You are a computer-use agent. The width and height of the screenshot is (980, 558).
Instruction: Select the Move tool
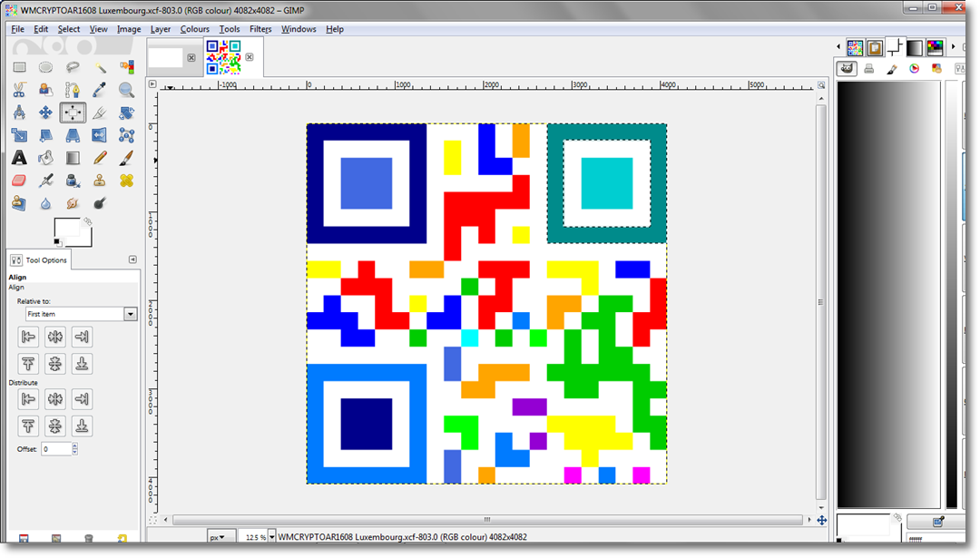coord(45,113)
